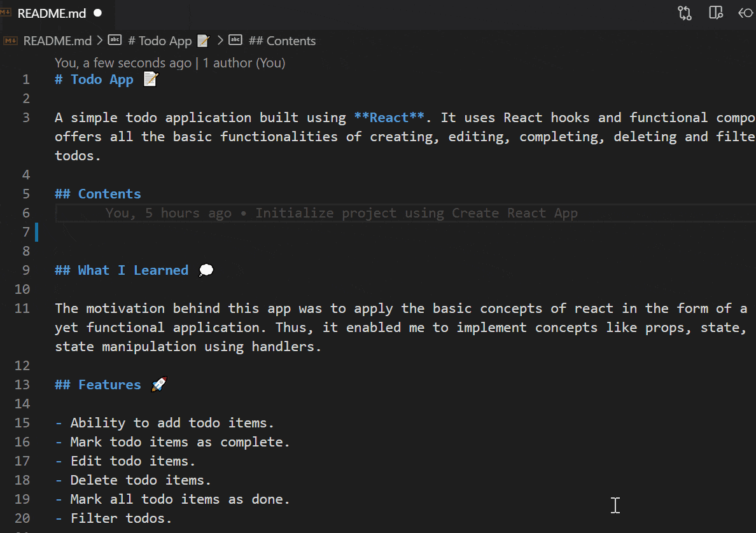Click symbol icon before Todo App breadcrumb
This screenshot has width=756, height=533.
[115, 41]
